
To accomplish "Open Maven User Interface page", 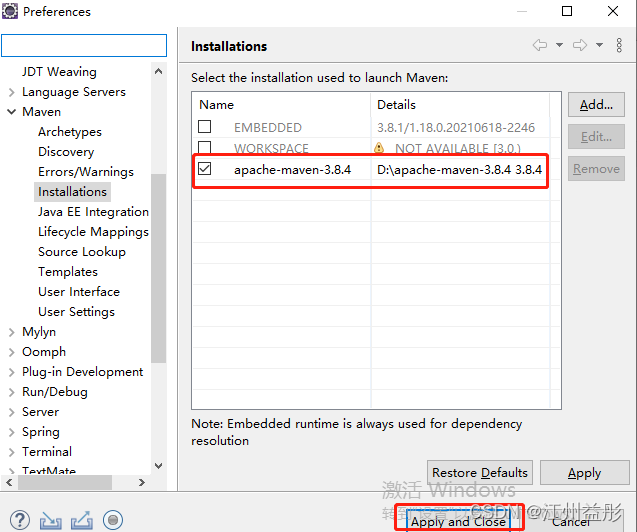I will click(79, 292).
